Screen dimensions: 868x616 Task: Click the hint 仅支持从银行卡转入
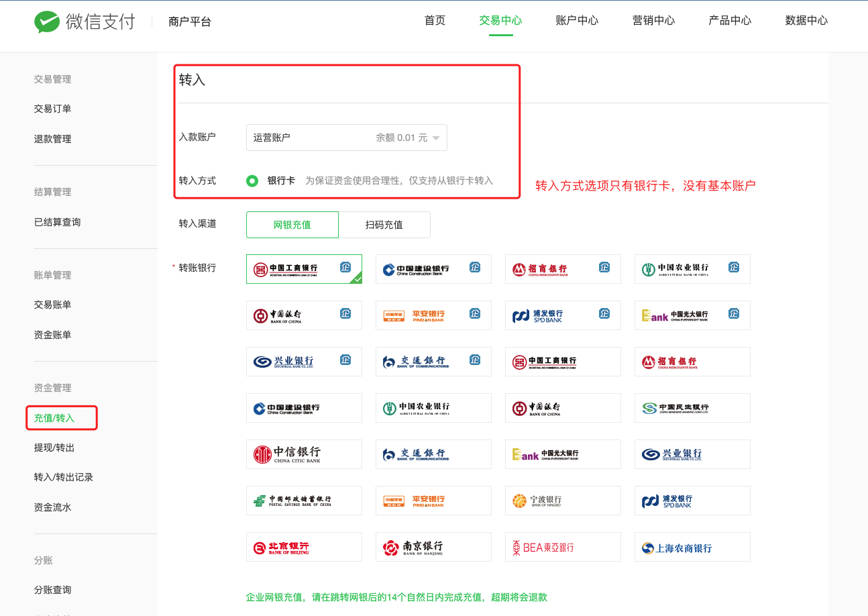tap(451, 181)
